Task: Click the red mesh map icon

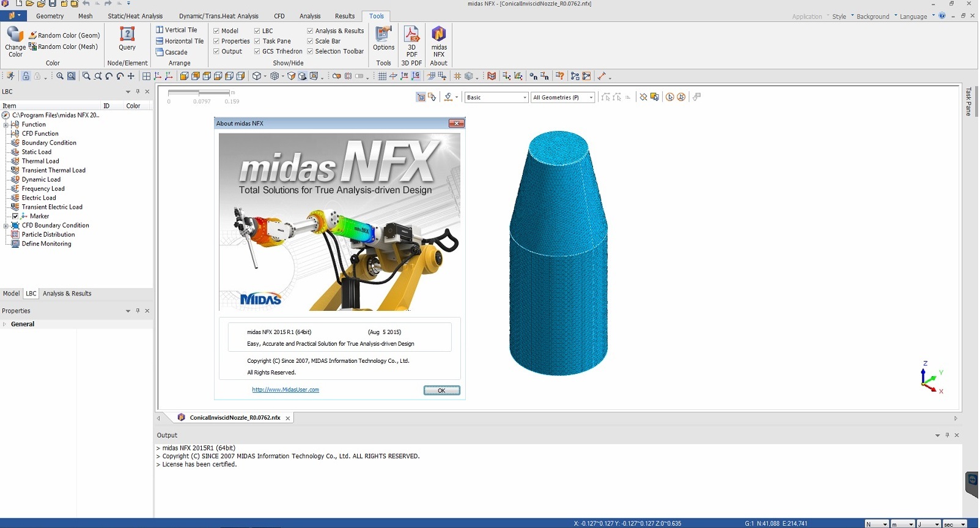Action: 492,76
